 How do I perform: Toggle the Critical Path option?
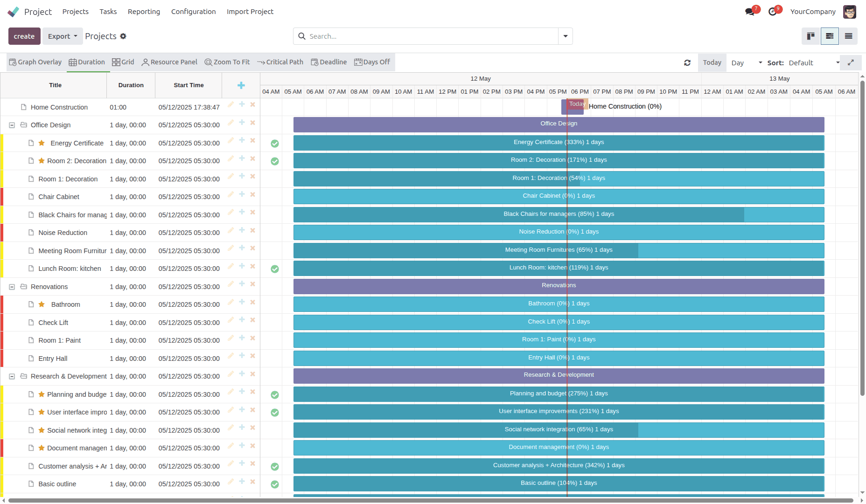[280, 62]
